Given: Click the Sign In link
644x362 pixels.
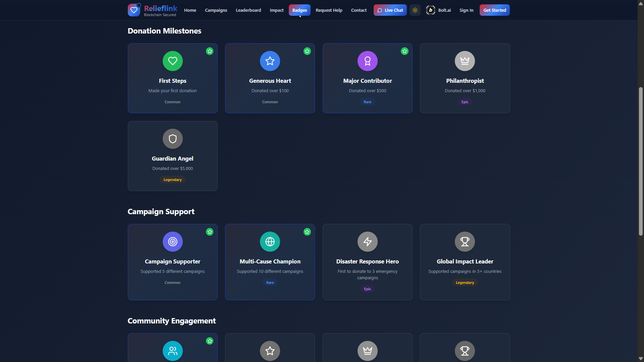Looking at the screenshot, I should (x=466, y=10).
